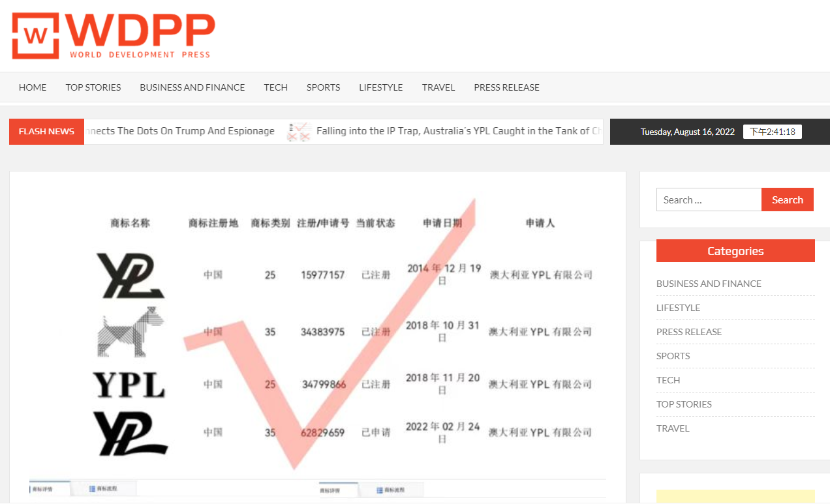Open PRESS RELEASE in the navigation bar

pos(507,87)
